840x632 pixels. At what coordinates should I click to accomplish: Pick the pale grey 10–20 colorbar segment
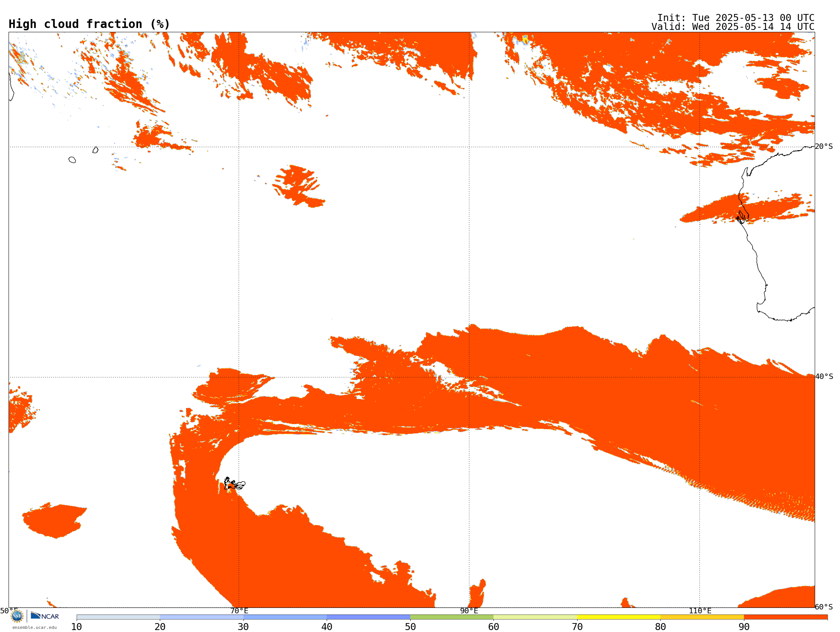coord(118,617)
